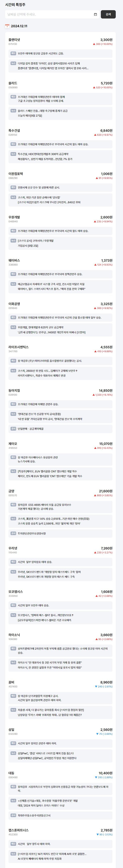123x868 pixels.
Task: Open the 플랜티넷 stock name
Action: pyautogui.click(x=14, y=40)
